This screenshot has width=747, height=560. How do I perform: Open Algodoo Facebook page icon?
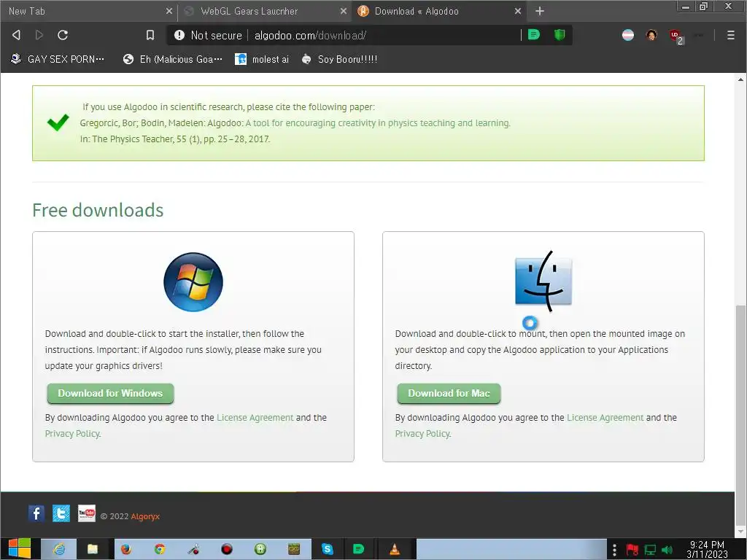(36, 513)
